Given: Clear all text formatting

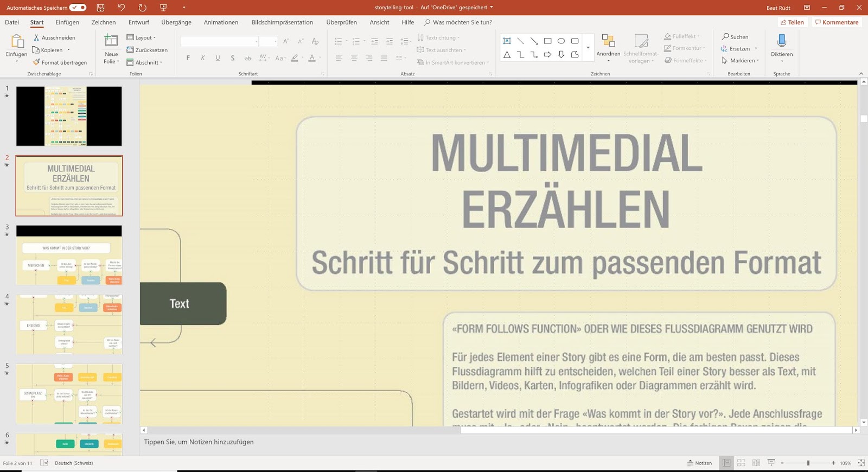Looking at the screenshot, I should pyautogui.click(x=315, y=41).
